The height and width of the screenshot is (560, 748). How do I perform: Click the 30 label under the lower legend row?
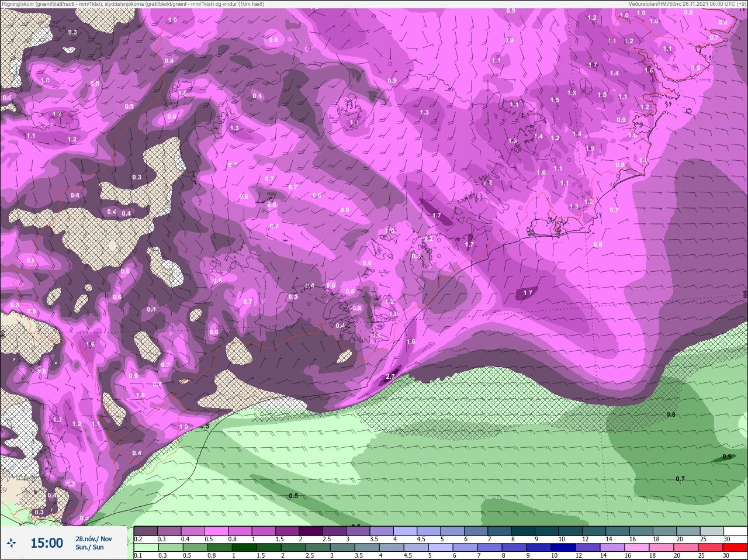click(726, 555)
